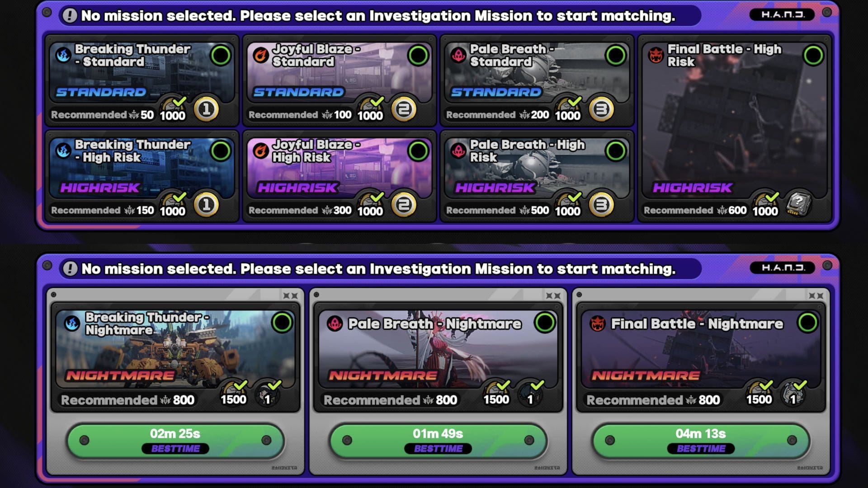Screen dimensions: 868x488
Task: Click the 01m 49s best time bar
Action: (x=438, y=441)
